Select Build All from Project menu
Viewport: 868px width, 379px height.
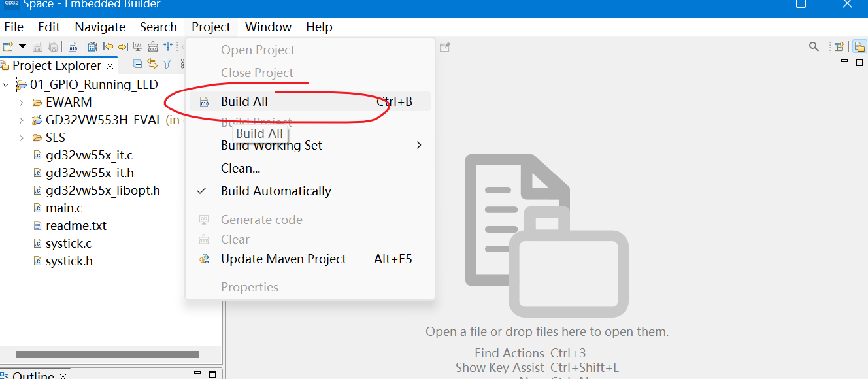click(244, 101)
